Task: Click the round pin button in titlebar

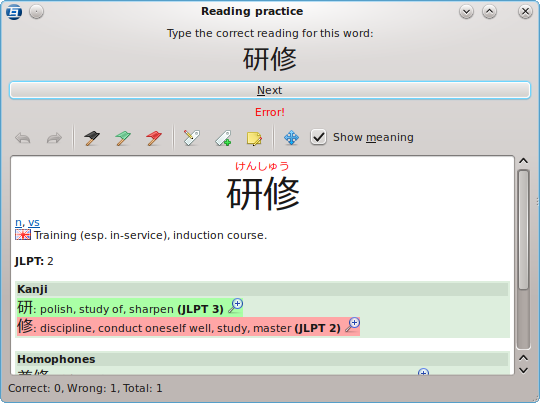Action: coord(36,12)
